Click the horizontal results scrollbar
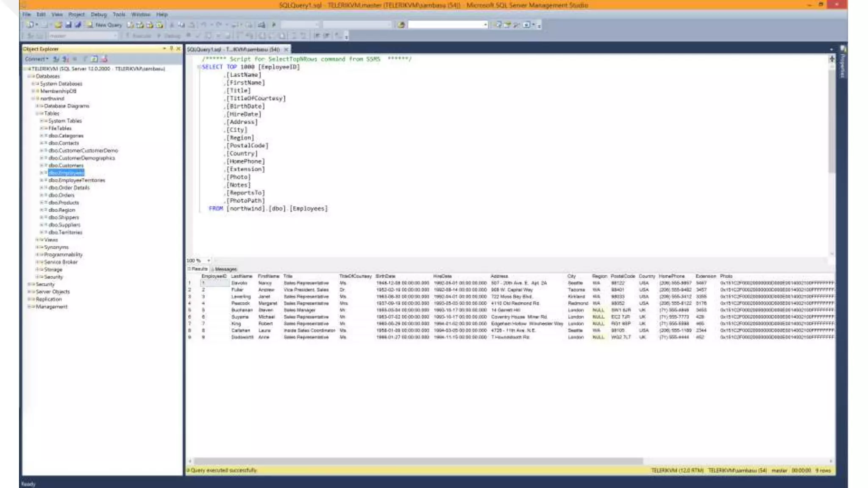Viewport: 868px width, 488px height. pos(418,461)
